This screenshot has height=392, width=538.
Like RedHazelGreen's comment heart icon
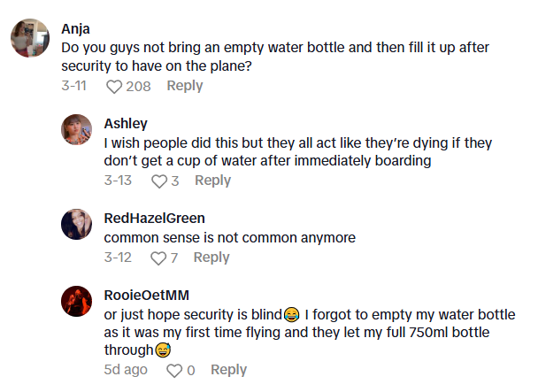(x=158, y=258)
